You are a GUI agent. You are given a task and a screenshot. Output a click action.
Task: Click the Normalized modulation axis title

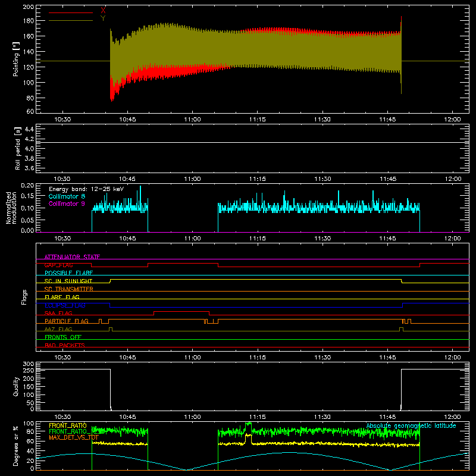click(11, 208)
